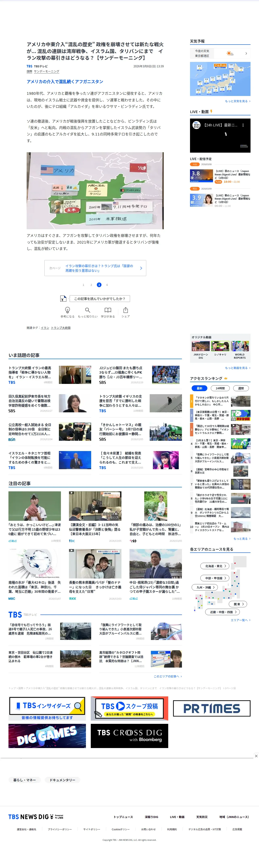Click the Afghanistan map article image

95,191
